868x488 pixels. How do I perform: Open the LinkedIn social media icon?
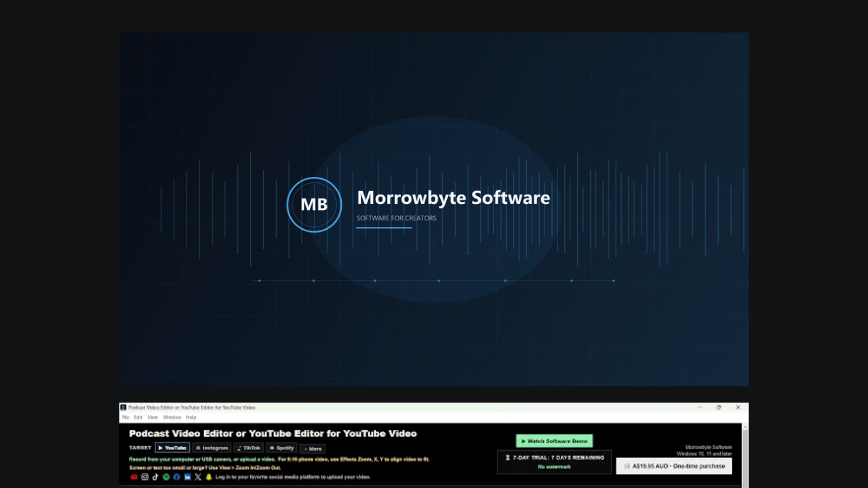tap(188, 477)
